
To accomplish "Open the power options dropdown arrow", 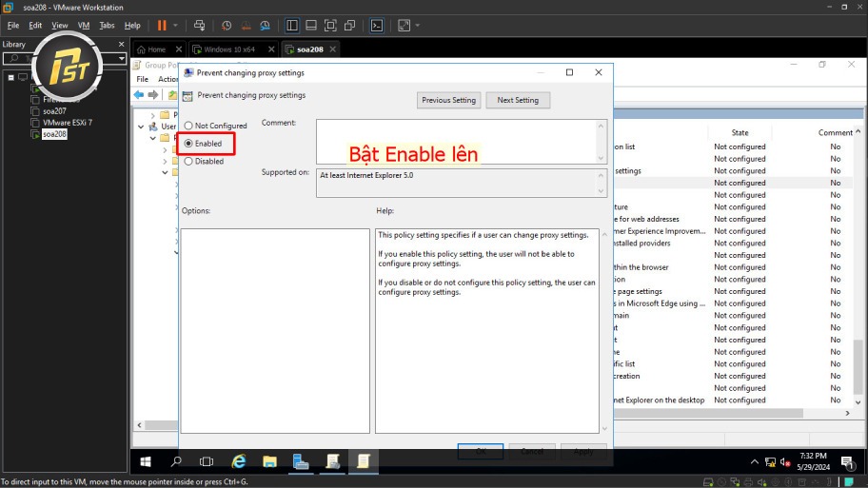I will [x=175, y=26].
